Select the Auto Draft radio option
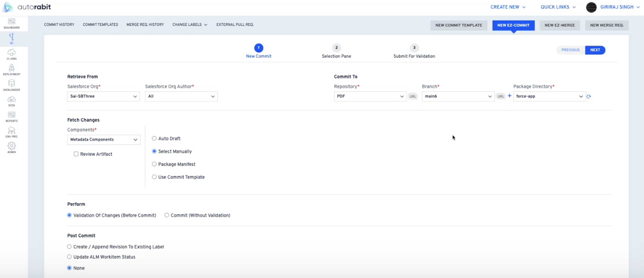This screenshot has width=644, height=278. click(x=154, y=138)
